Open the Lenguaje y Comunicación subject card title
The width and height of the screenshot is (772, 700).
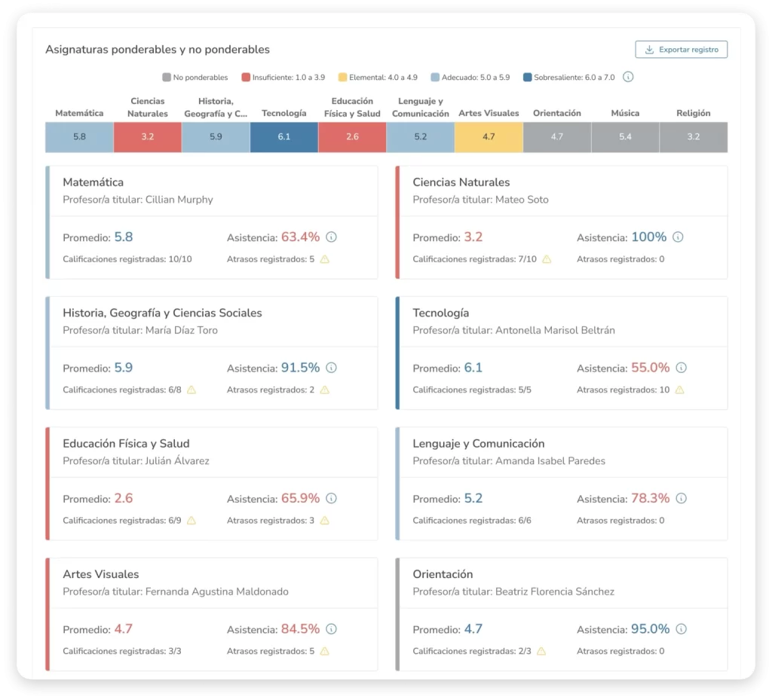tap(478, 444)
